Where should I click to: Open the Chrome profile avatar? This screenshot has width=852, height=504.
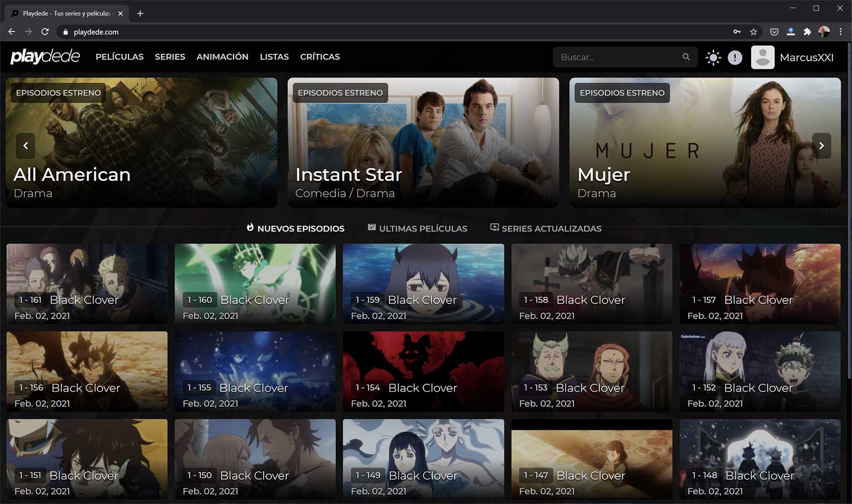pyautogui.click(x=824, y=32)
